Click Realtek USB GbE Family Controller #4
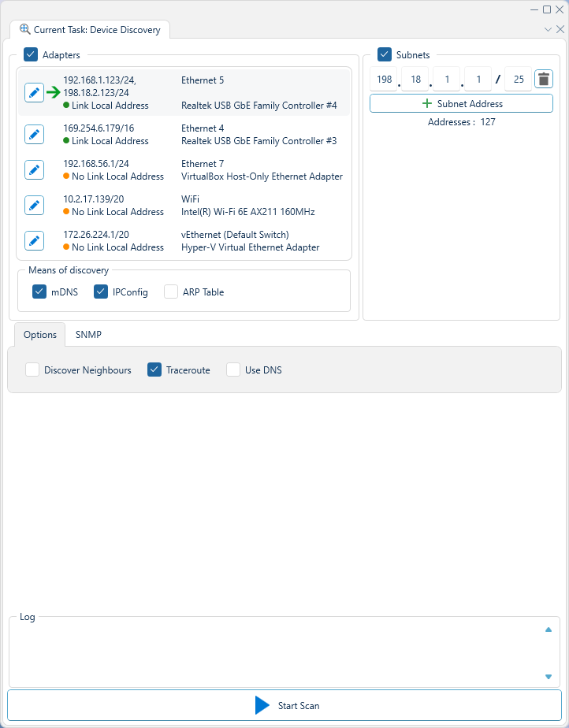The height and width of the screenshot is (728, 569). pyautogui.click(x=259, y=106)
